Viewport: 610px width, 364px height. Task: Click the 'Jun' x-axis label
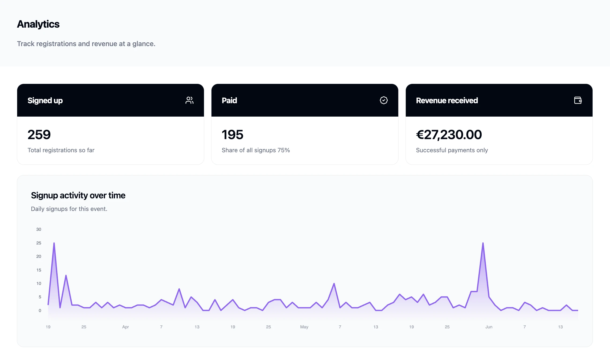point(489,327)
